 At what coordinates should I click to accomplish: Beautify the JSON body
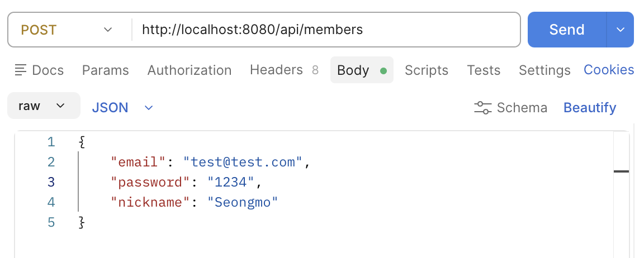[589, 108]
